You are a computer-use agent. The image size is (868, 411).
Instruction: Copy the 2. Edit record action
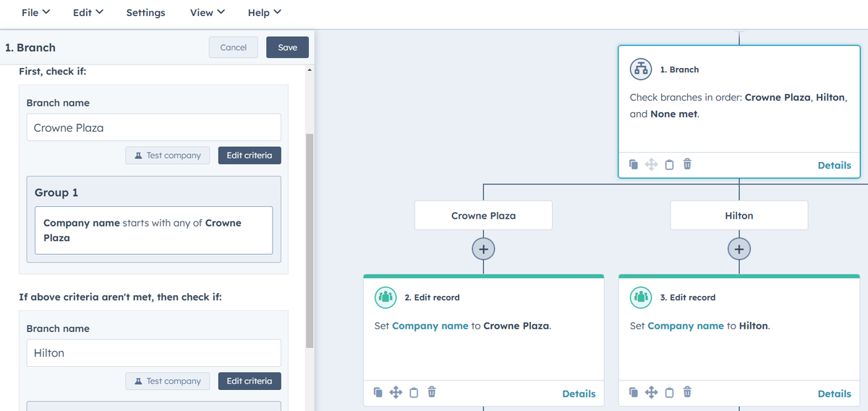tap(378, 392)
